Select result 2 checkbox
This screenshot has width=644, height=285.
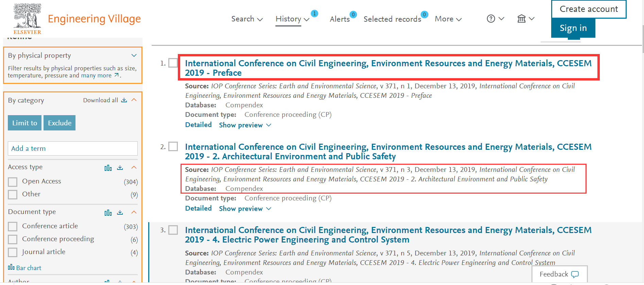[173, 146]
